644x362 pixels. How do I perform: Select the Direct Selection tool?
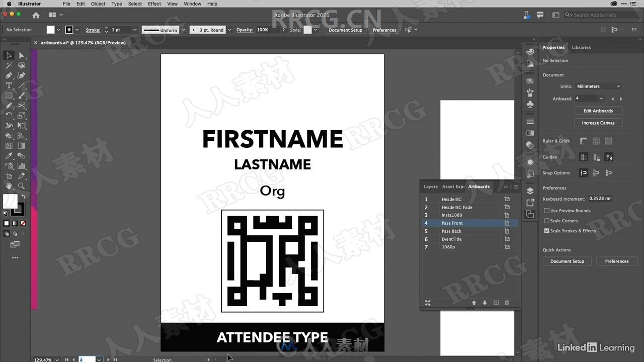(22, 55)
